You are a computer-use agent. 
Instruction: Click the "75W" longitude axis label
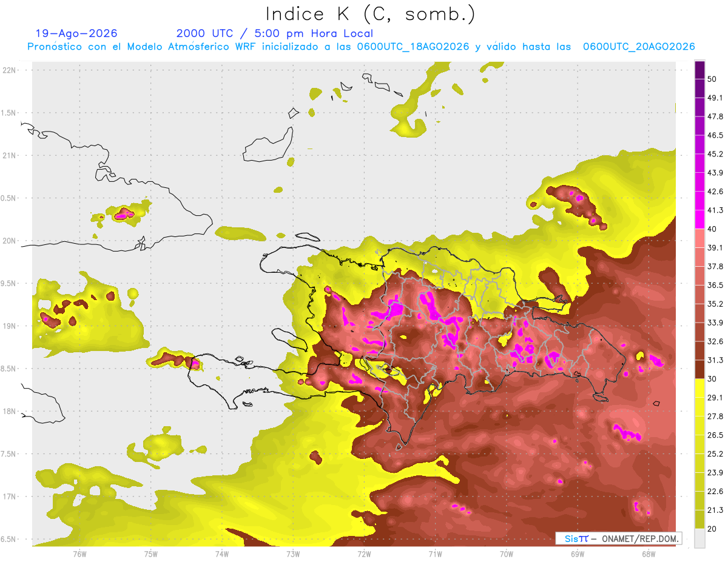click(x=151, y=554)
